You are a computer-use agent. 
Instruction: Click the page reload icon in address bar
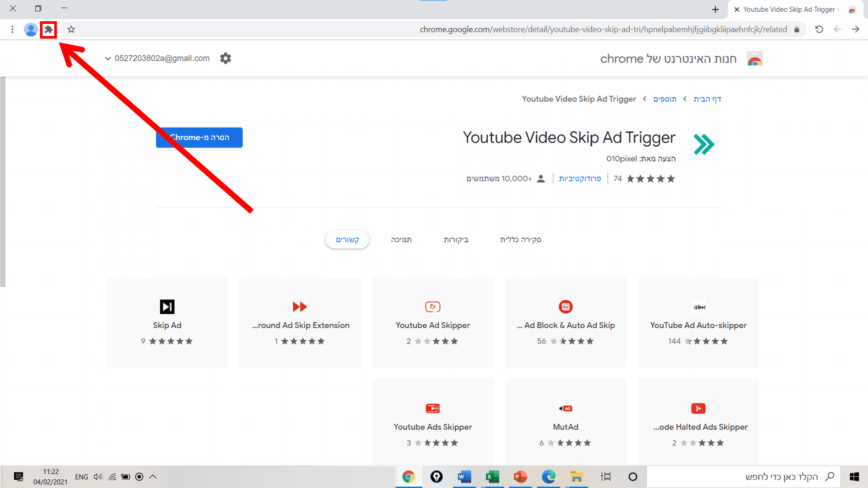pyautogui.click(x=818, y=29)
